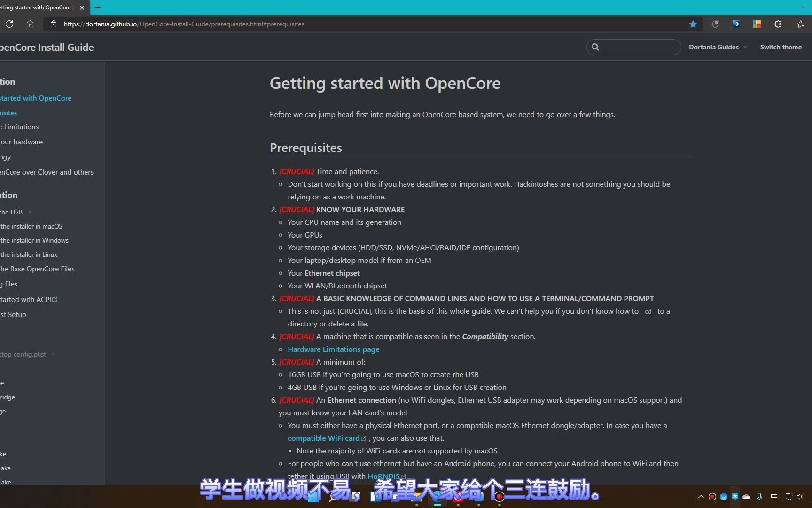
Task: Open 'the installer in Windows' sidebar page
Action: point(34,240)
